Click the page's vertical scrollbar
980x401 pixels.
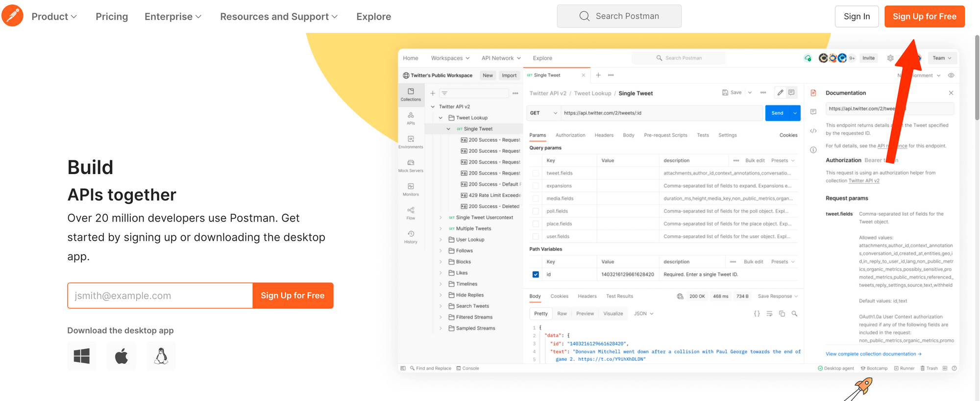(x=977, y=78)
